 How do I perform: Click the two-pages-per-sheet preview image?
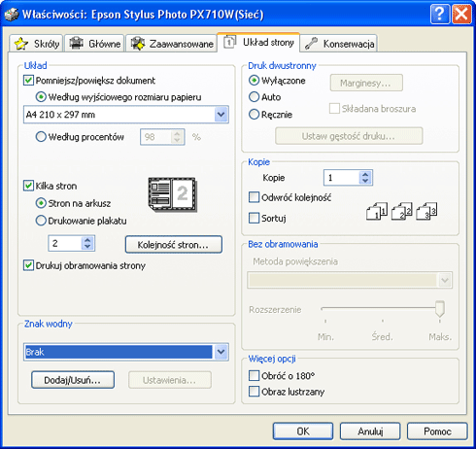click(x=173, y=194)
